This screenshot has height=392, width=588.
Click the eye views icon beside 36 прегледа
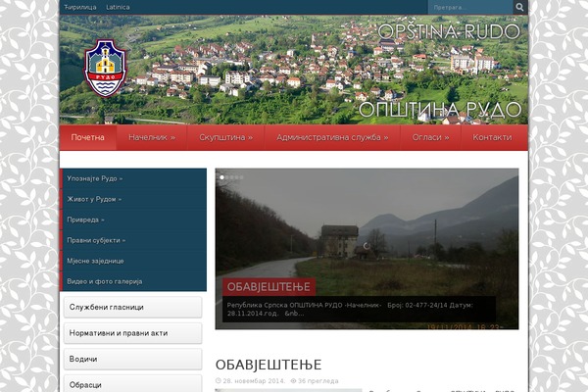pyautogui.click(x=293, y=381)
